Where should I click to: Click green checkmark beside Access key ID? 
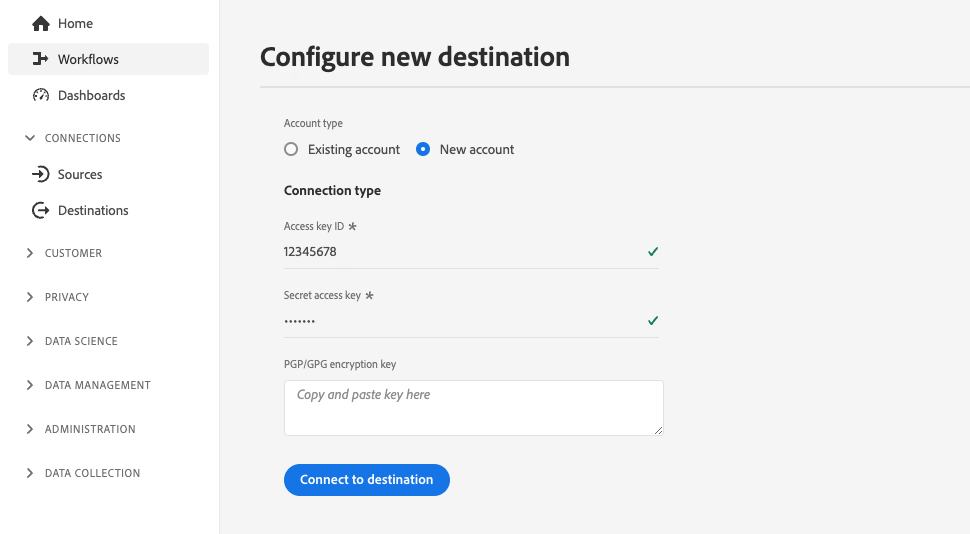point(653,252)
